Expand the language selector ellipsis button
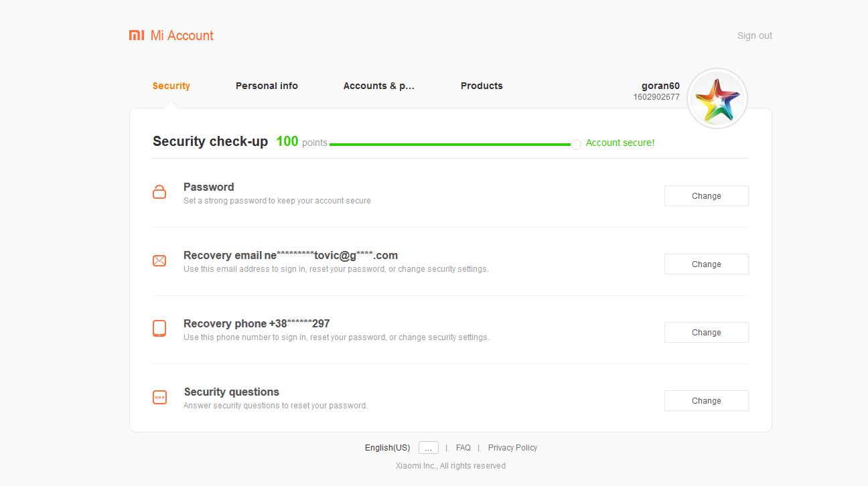 point(429,448)
